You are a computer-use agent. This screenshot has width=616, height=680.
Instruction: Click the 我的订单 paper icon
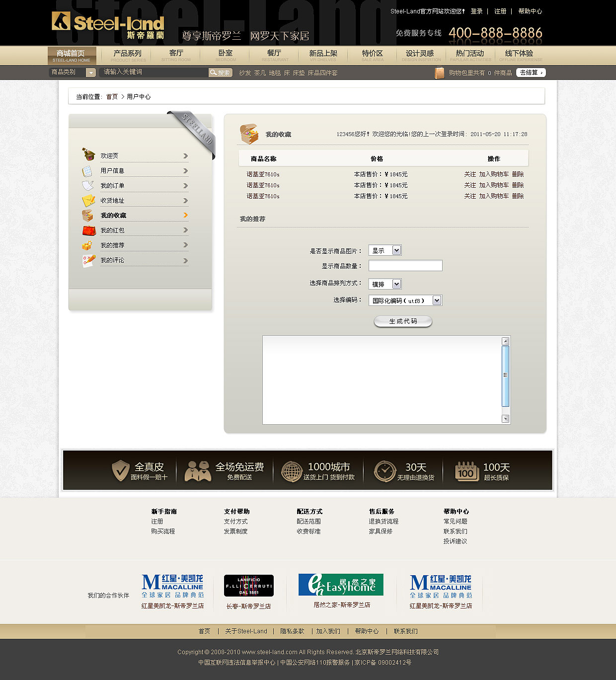[x=88, y=185]
